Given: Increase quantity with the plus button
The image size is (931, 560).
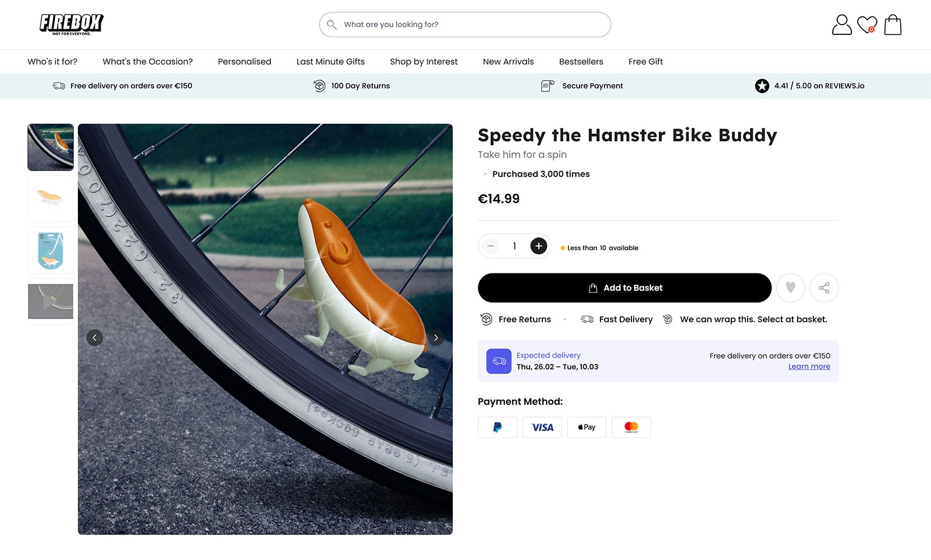Looking at the screenshot, I should coord(538,245).
